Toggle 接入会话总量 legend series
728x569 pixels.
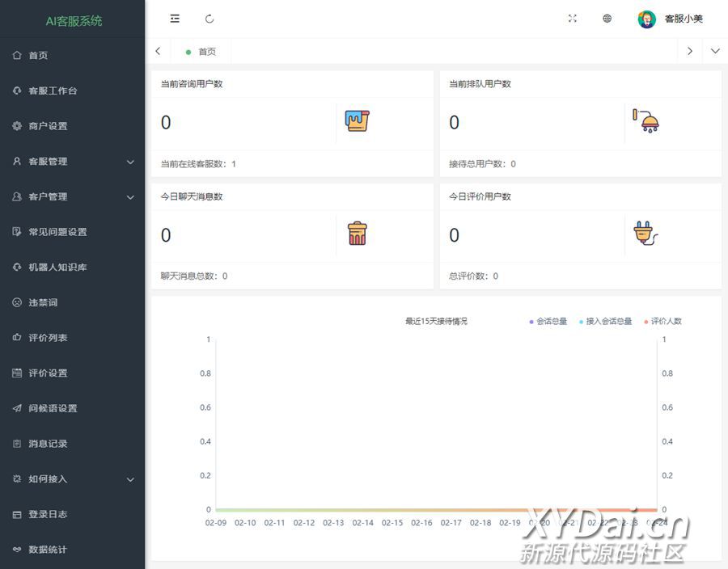605,322
